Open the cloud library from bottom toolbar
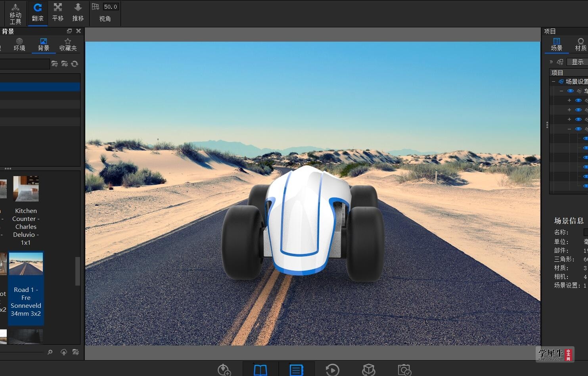Viewport: 588px width, 376px height. pos(224,370)
